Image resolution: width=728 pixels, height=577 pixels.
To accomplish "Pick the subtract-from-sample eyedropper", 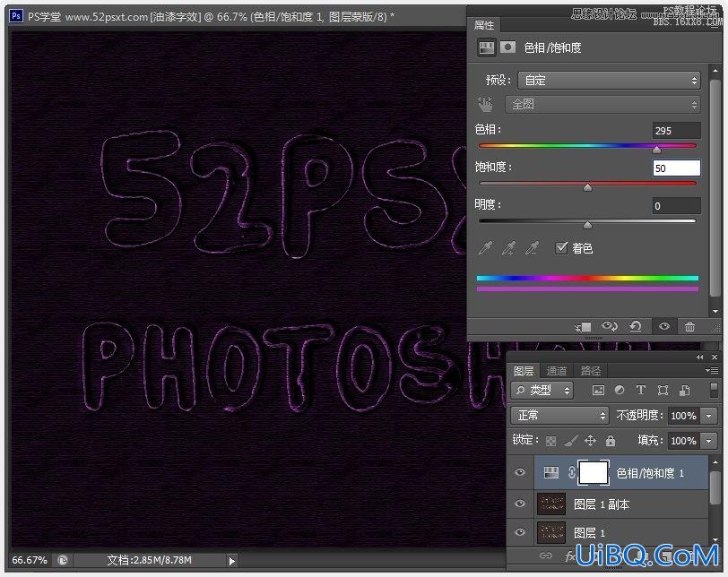I will coord(532,248).
